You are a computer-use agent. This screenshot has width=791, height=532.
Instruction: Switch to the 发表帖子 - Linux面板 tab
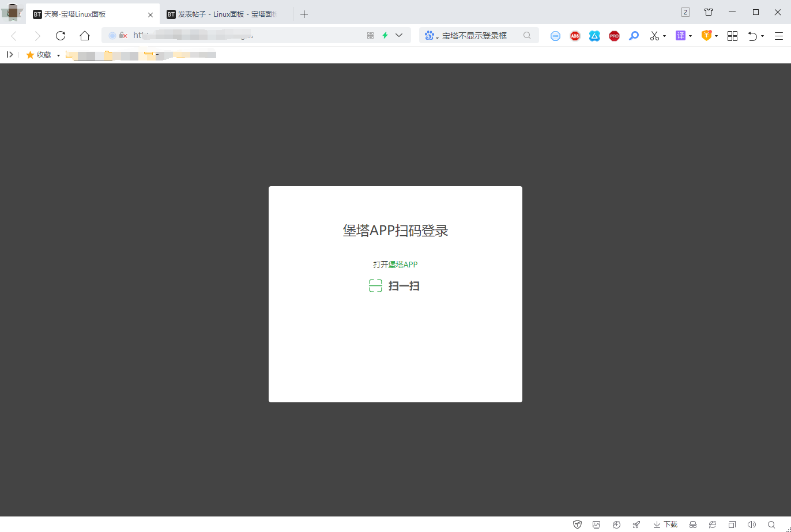pos(227,14)
